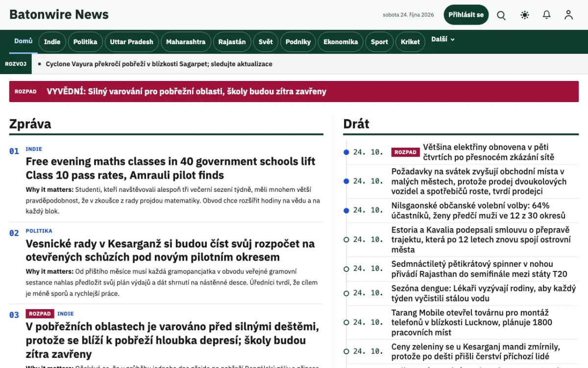Click story number 02
Viewport: 588px width, 368px height.
14,233
